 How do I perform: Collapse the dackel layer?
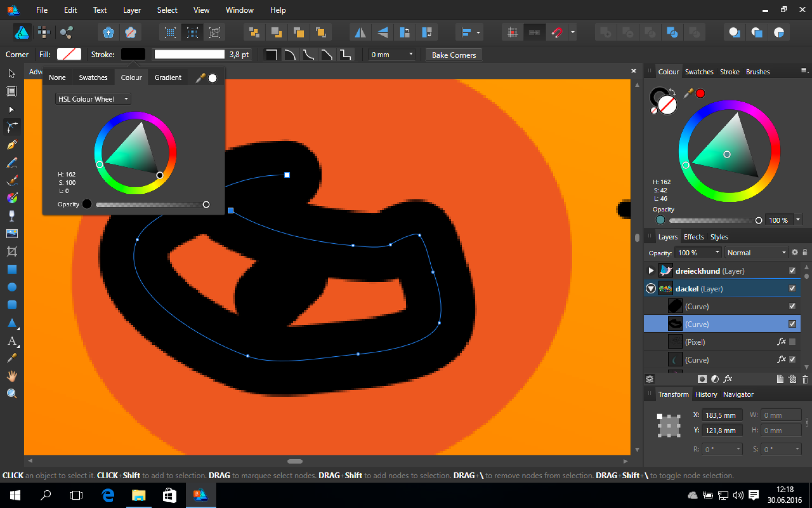[651, 289]
